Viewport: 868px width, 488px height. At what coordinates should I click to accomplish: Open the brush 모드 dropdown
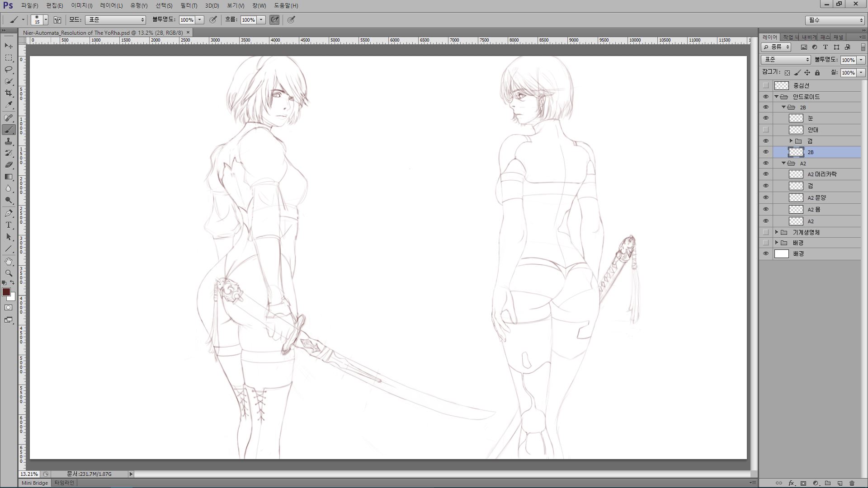coord(115,20)
